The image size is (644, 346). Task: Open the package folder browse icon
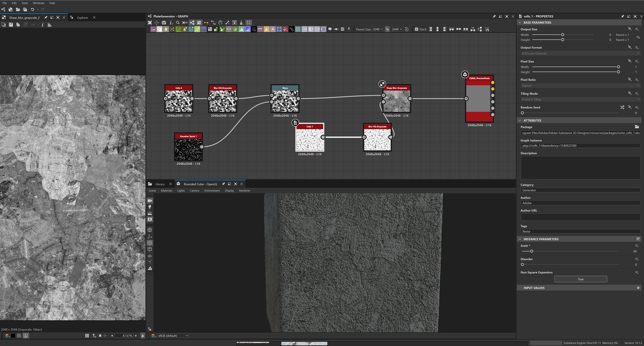coord(637,127)
